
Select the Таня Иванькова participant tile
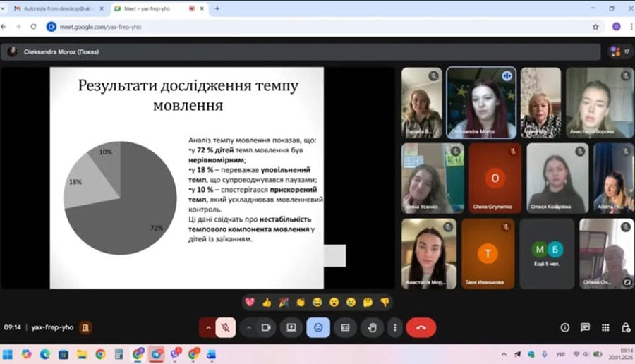click(x=488, y=254)
